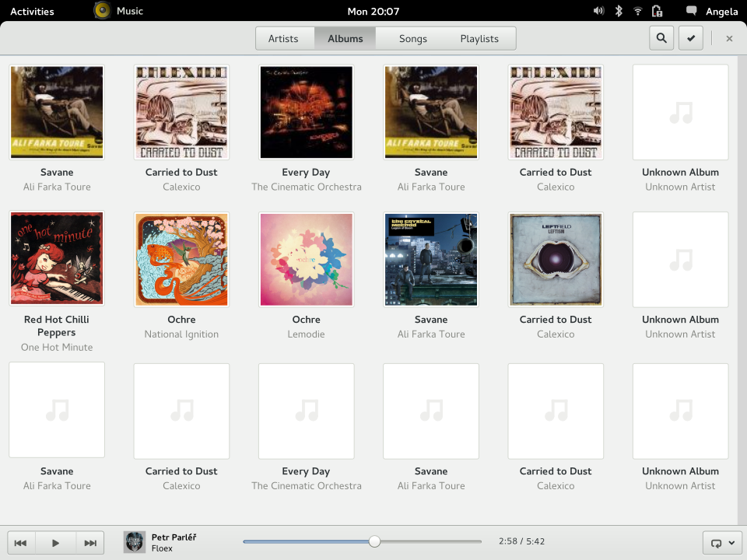The image size is (747, 560).
Task: Click the 'Red Hot Chilli Peppers' title text
Action: (x=57, y=326)
